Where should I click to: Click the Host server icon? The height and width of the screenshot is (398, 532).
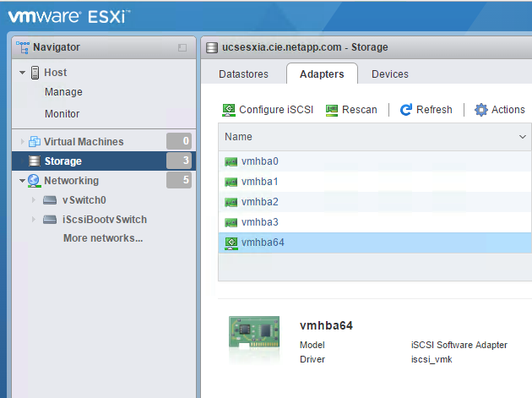pos(35,73)
